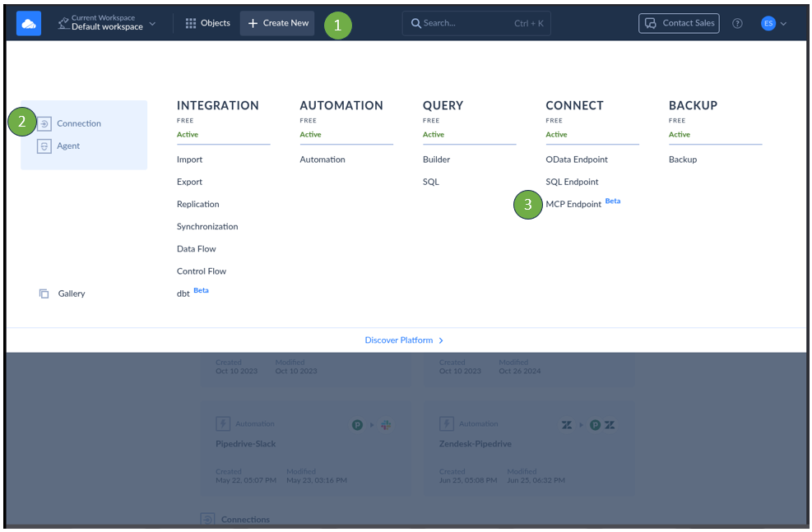Click the help question mark icon
Image resolution: width=812 pixels, height=532 pixels.
(x=738, y=23)
